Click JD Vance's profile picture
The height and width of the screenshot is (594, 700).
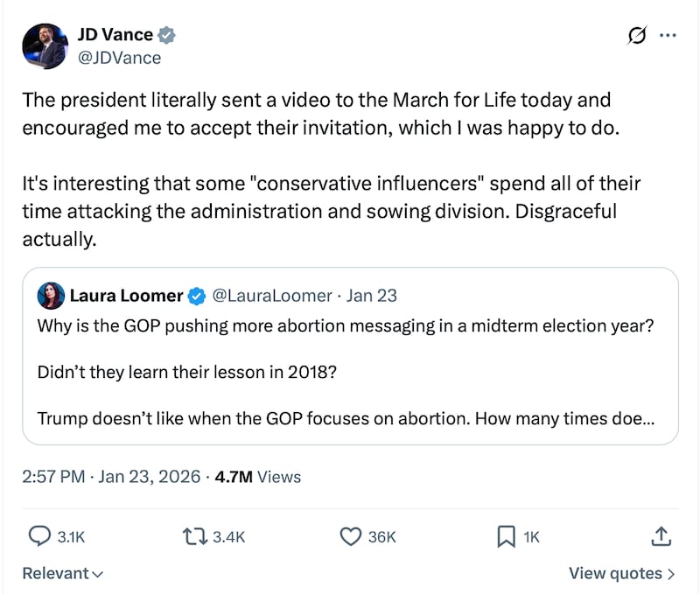(x=45, y=45)
